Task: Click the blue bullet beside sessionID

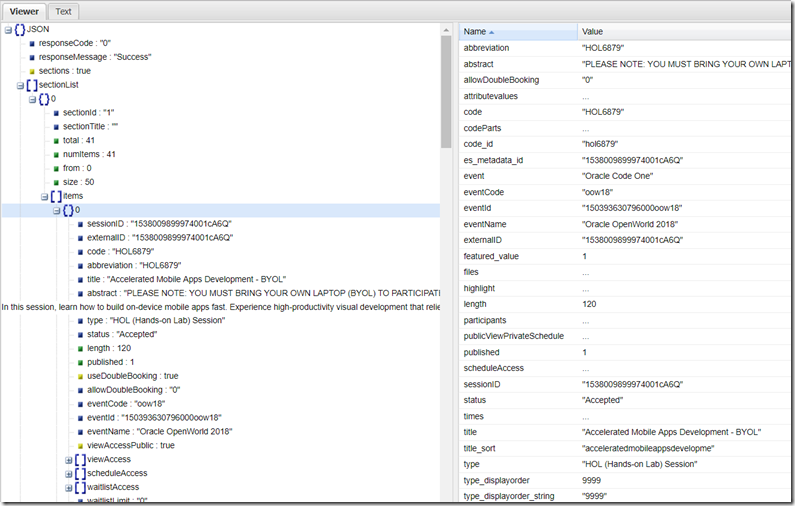Action: pyautogui.click(x=80, y=224)
